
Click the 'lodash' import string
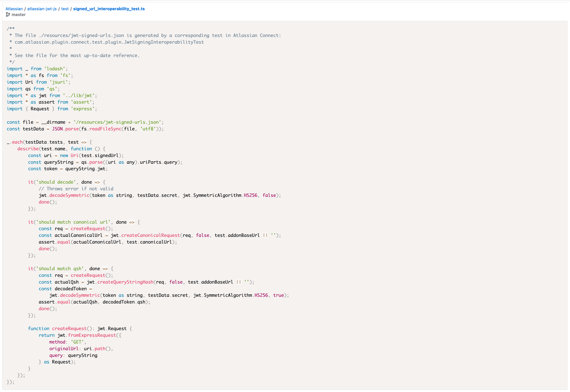click(x=56, y=69)
